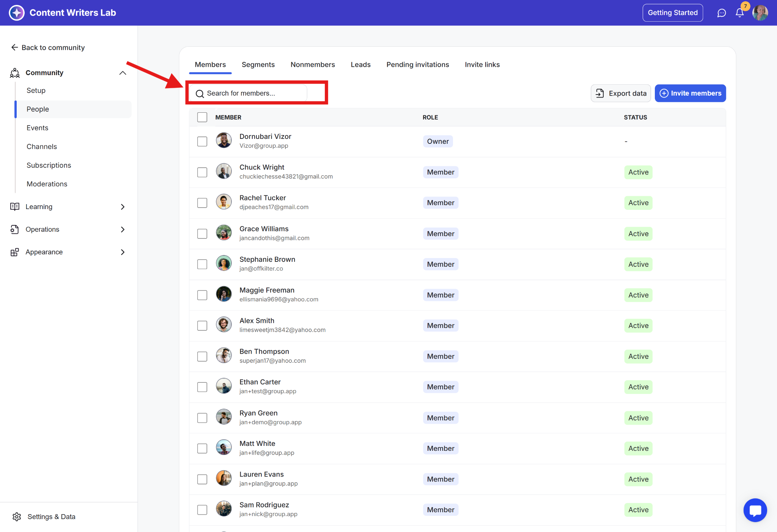The image size is (777, 532).
Task: Switch to the Segments tab
Action: point(258,65)
